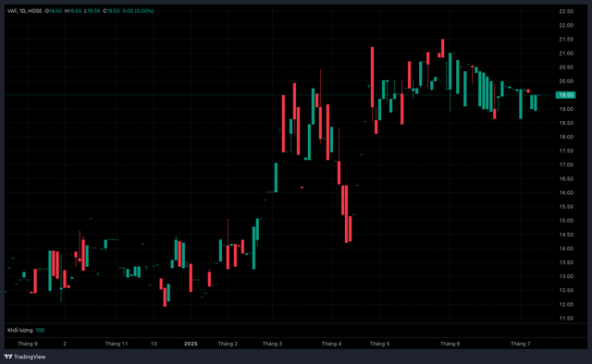
Task: Click the Tháng 9 time axis label
Action: (x=28, y=344)
